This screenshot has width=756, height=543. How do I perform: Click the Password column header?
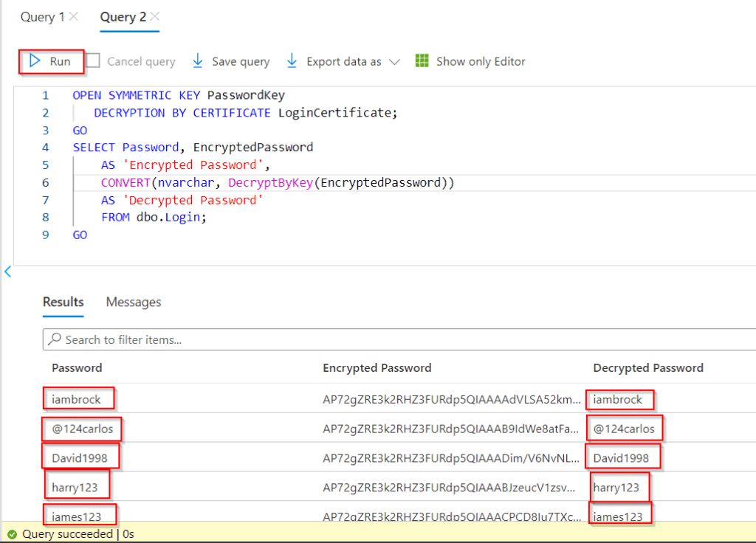click(77, 367)
